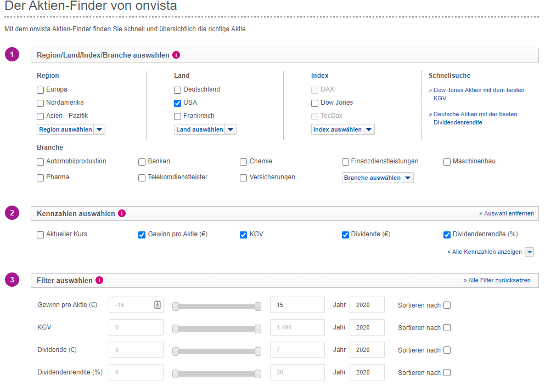Click left slider handle for Gewinn pro Aktie
Screen dimensions: 551x392
[x=176, y=306]
